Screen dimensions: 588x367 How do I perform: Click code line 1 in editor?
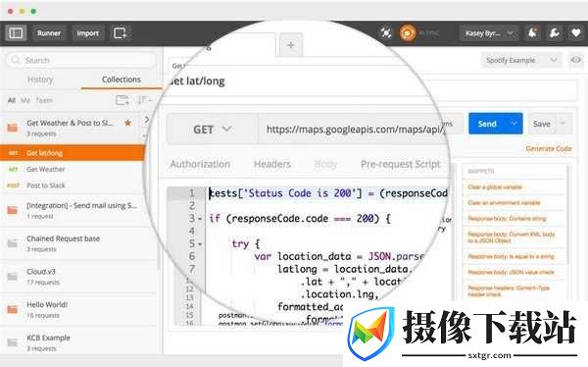click(328, 193)
